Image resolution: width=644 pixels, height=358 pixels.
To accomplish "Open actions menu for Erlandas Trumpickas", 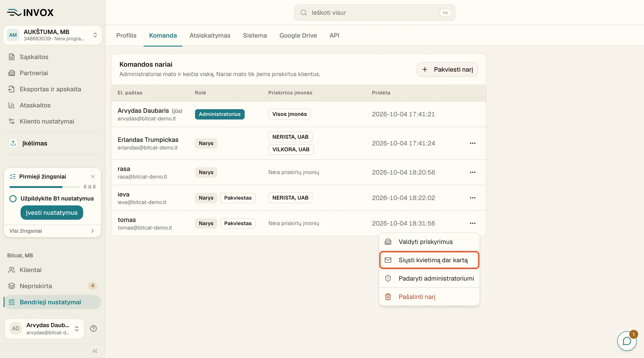I will (x=472, y=143).
